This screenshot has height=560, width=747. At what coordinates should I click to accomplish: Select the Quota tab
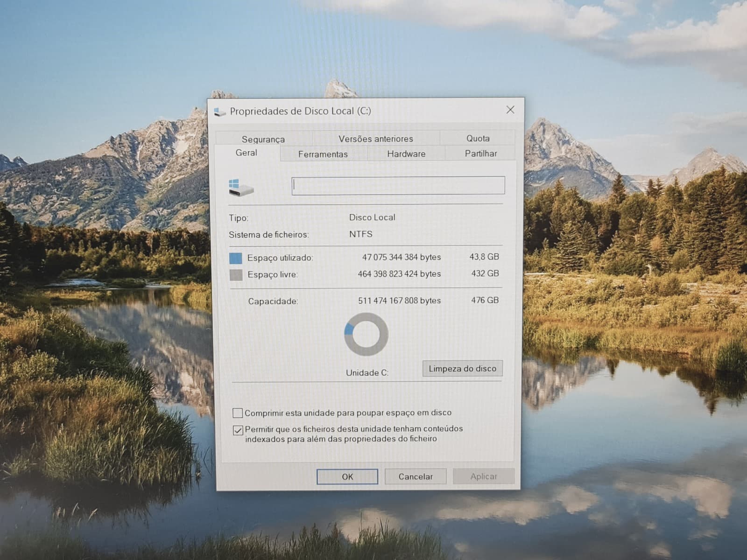pyautogui.click(x=478, y=138)
